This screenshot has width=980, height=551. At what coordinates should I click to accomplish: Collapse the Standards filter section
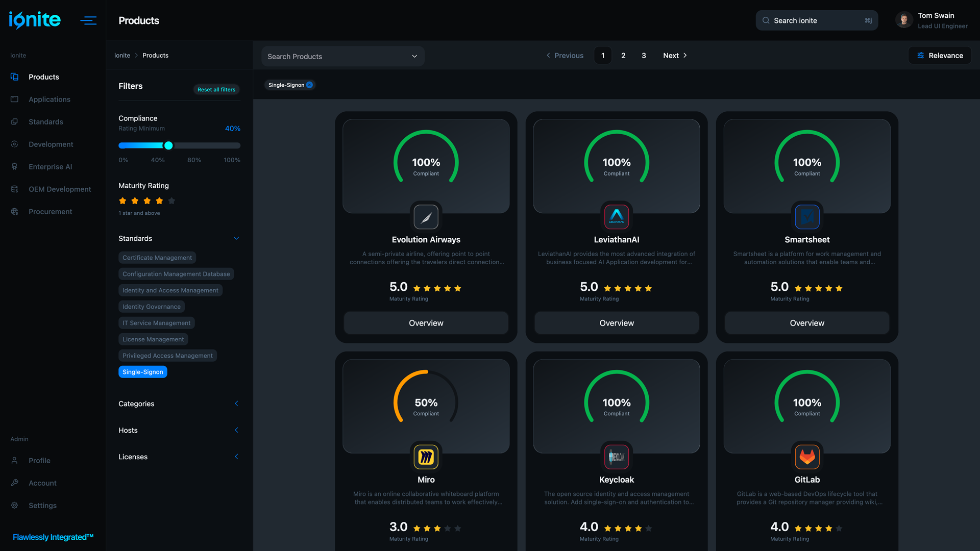[x=236, y=238]
